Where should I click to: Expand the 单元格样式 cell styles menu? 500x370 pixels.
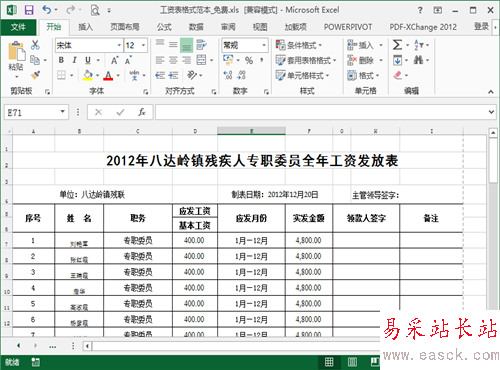[302, 76]
